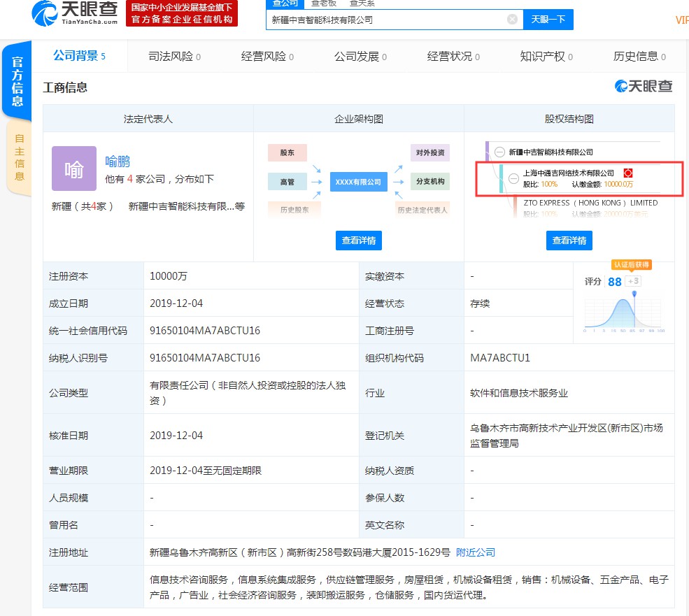Click 查看详情 under 股权结构图
Image resolution: width=689 pixels, height=616 pixels.
[569, 241]
